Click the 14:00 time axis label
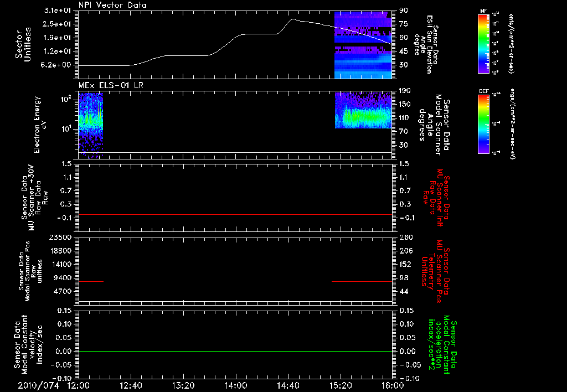567x392 pixels. (x=236, y=385)
